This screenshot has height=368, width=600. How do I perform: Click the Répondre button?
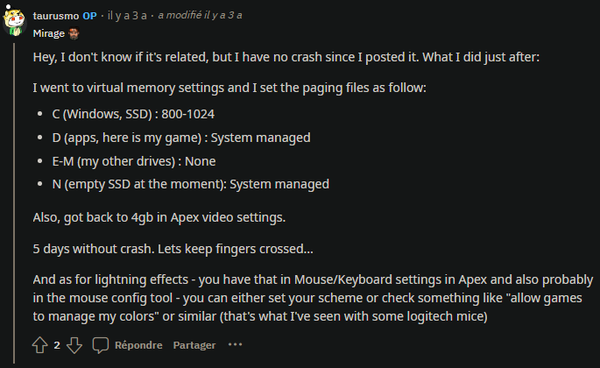(x=139, y=345)
